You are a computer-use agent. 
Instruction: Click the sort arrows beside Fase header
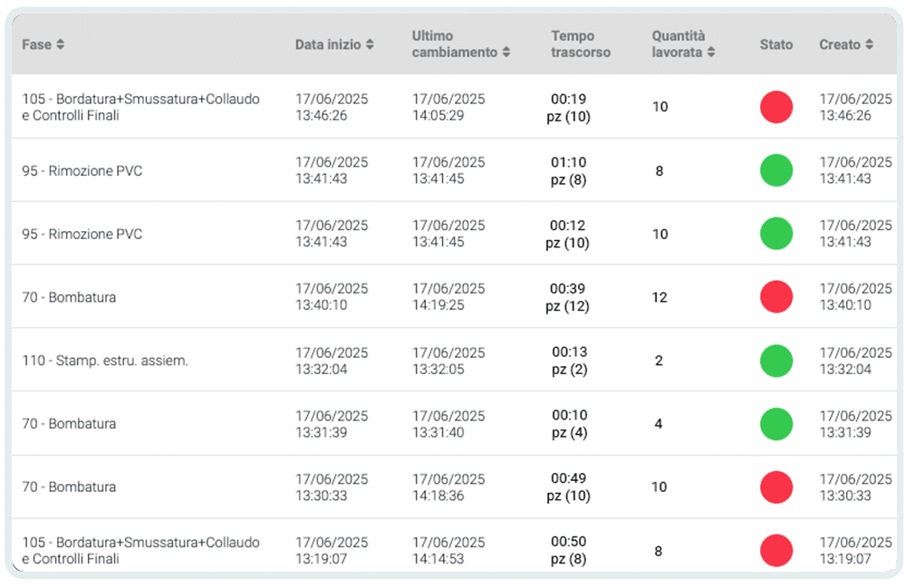[60, 44]
